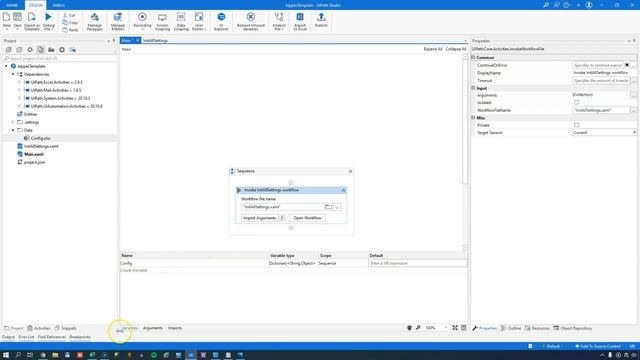Screen dimensions: 640x360
Task: Collapse the Input properties section
Action: pos(473,88)
